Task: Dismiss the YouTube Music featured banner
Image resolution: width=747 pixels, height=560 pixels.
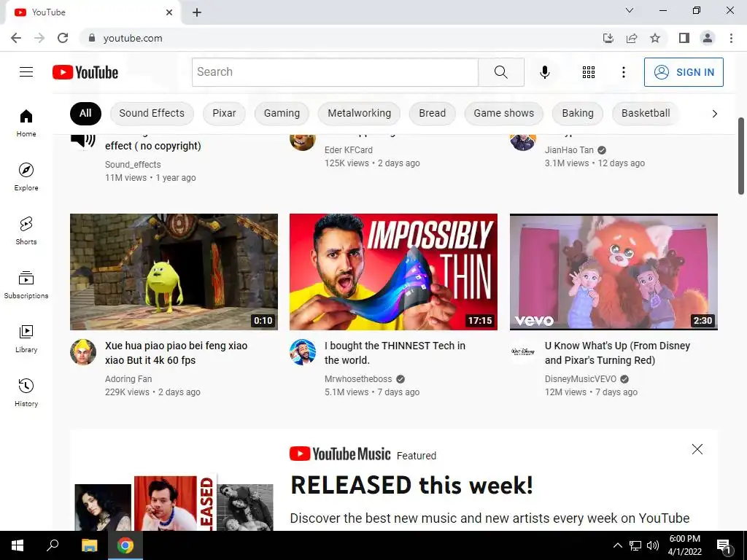Action: [697, 449]
